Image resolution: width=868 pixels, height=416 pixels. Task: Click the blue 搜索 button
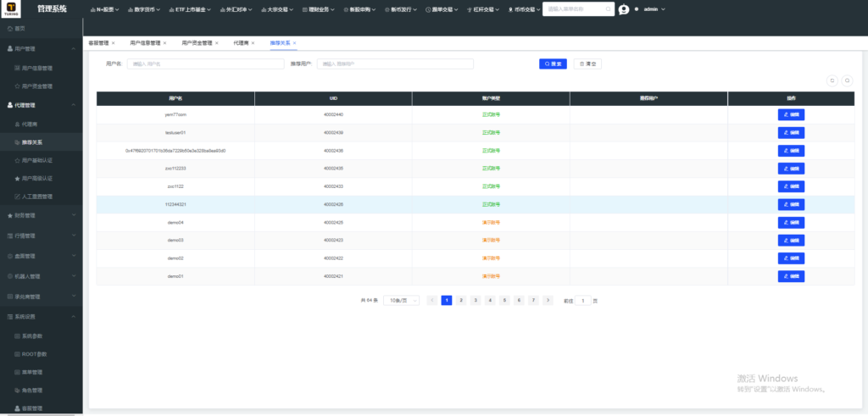pos(553,64)
